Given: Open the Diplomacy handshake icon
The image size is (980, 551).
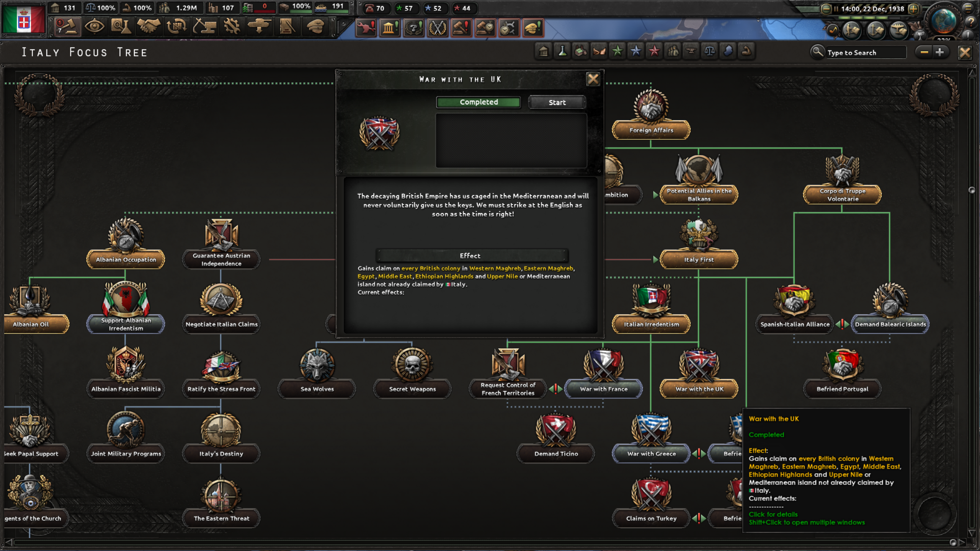Looking at the screenshot, I should click(149, 27).
